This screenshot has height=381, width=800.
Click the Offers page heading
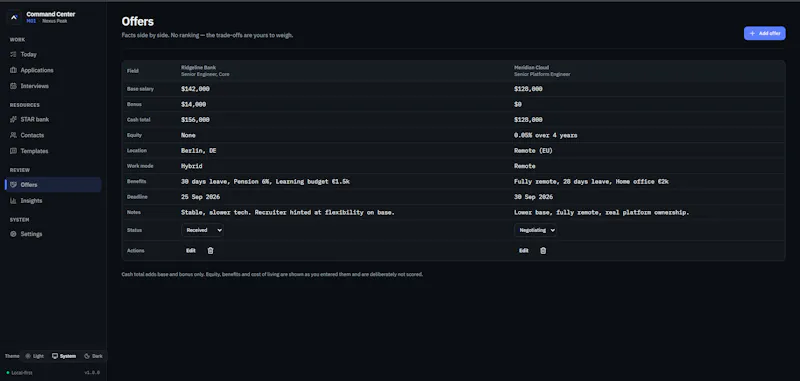[138, 21]
